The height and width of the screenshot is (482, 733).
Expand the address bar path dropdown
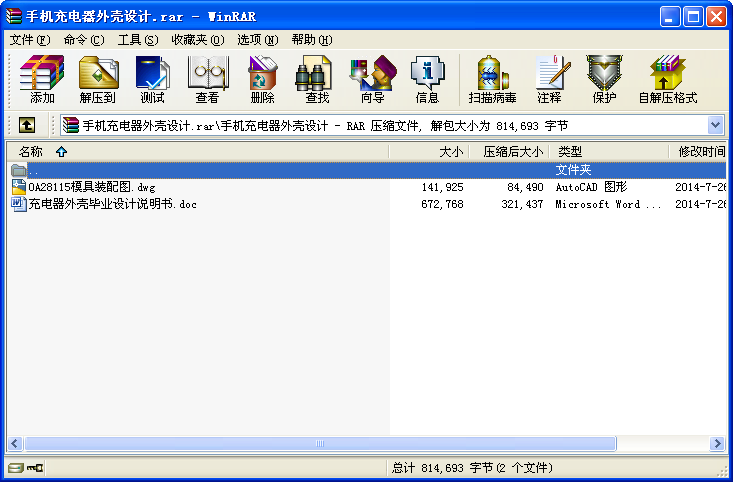(x=715, y=125)
